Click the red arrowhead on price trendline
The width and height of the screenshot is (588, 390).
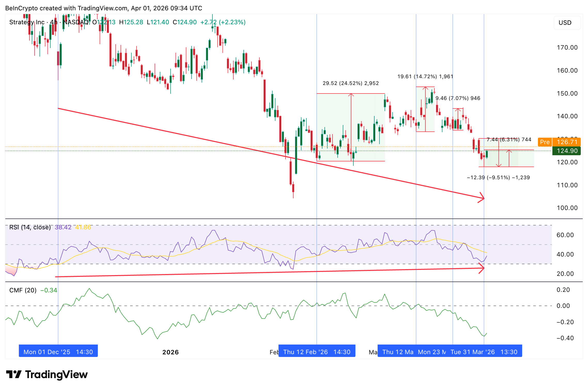pyautogui.click(x=482, y=198)
